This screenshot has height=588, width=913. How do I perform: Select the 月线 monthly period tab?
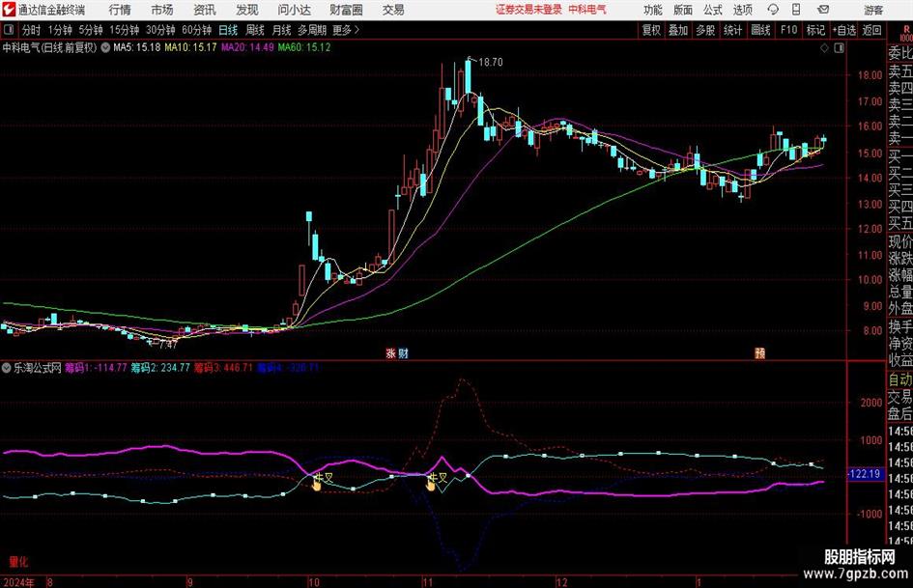click(282, 30)
